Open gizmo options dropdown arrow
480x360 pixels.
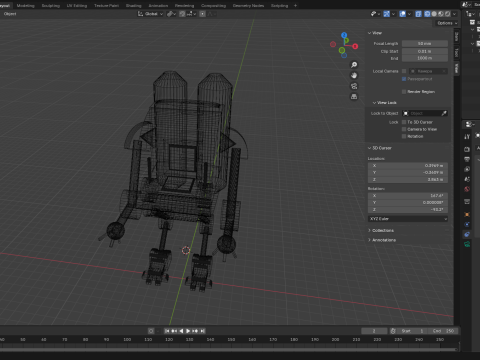point(393,14)
